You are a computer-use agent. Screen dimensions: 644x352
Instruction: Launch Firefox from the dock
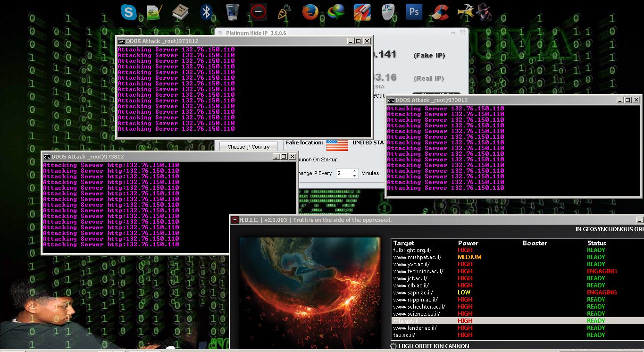pyautogui.click(x=310, y=12)
